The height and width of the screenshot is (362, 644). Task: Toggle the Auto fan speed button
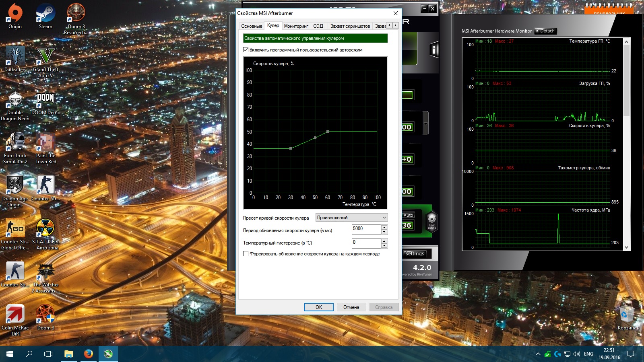(408, 215)
